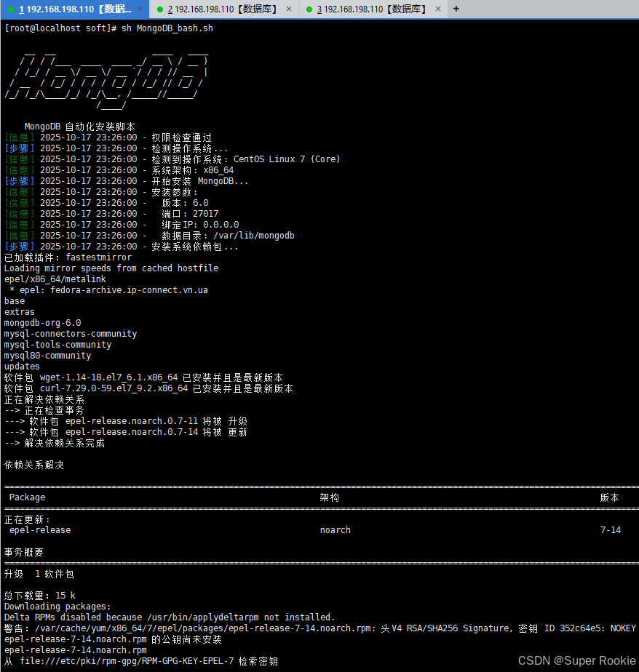Click the '版本' column header
639x672 pixels.
coord(610,497)
